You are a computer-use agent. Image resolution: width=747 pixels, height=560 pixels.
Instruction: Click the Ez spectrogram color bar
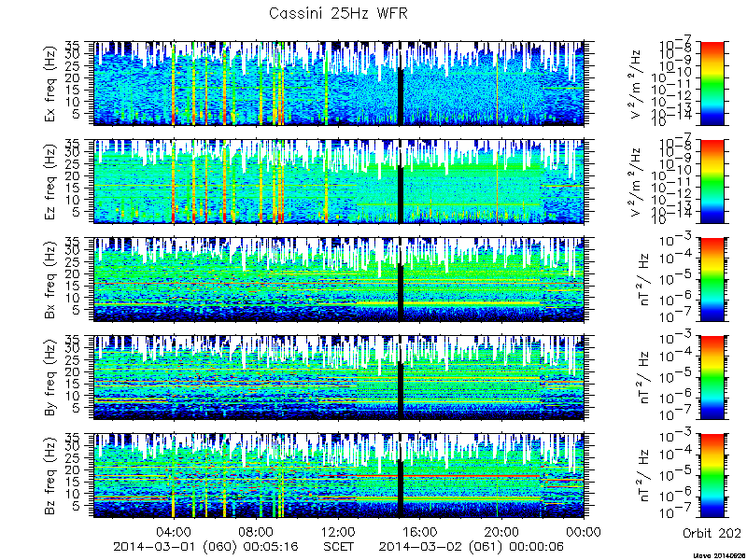(712, 181)
